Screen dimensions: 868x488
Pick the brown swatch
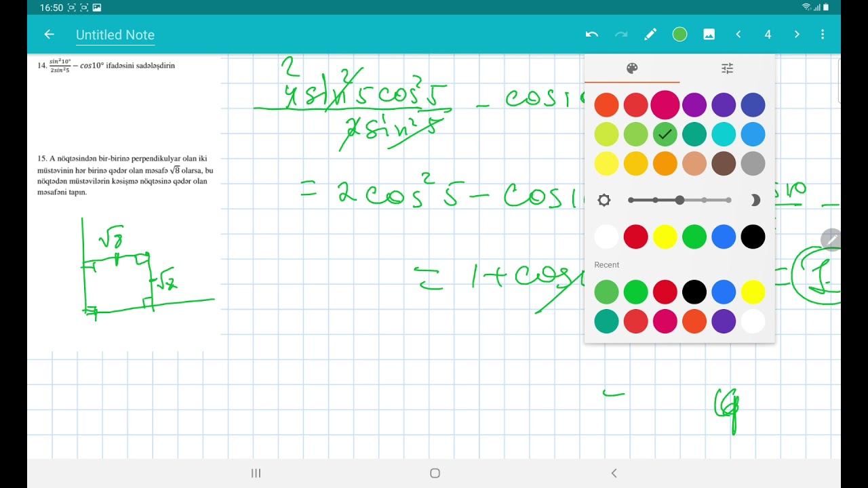coord(724,163)
